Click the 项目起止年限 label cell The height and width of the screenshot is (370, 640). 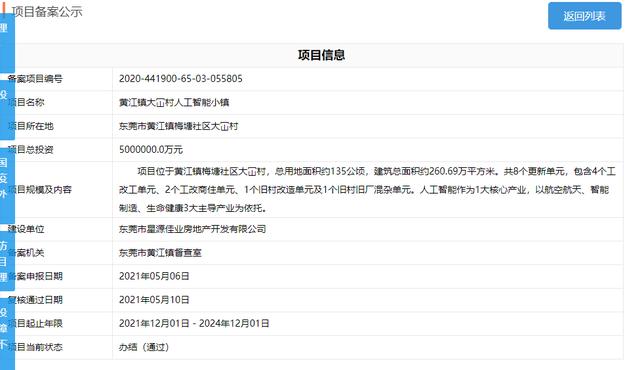coord(35,323)
